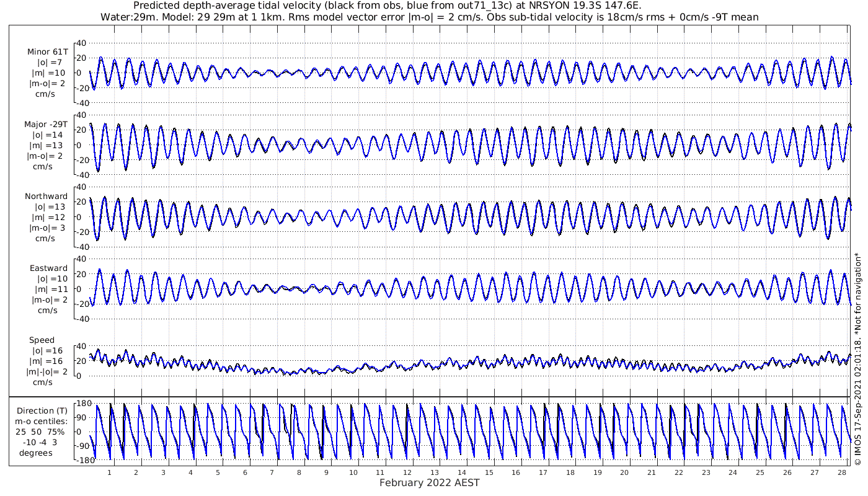Click day '22' tick label on the date axis
Viewport: 868px width, 496px height.
point(678,472)
